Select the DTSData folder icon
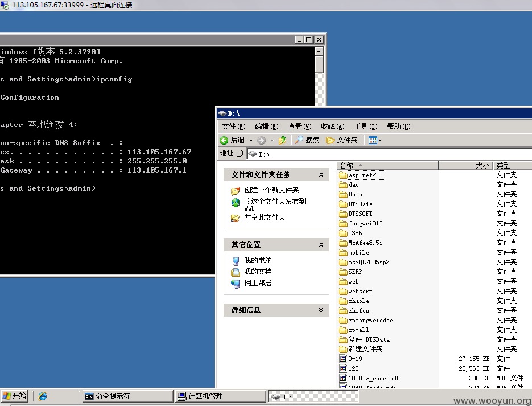This screenshot has height=406, width=532. point(343,204)
